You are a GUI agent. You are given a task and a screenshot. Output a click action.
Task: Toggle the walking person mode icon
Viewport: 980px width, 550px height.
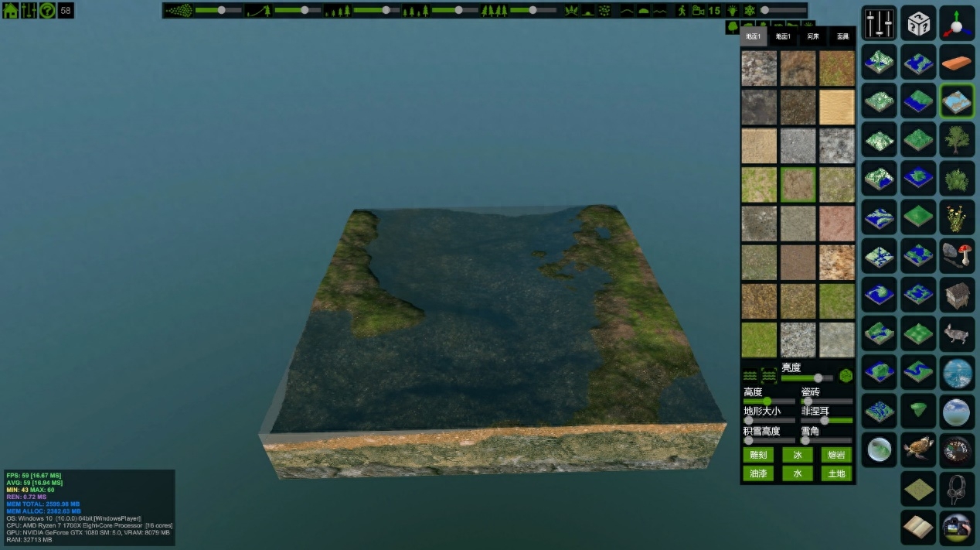point(682,11)
